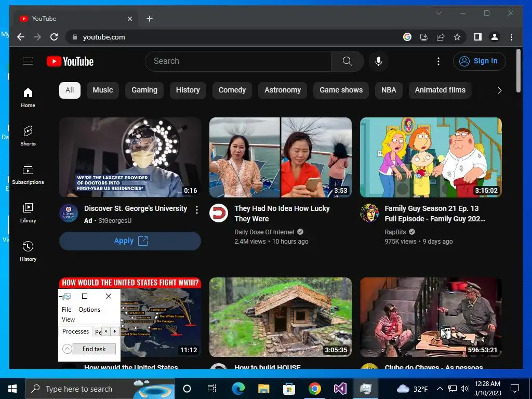Open a new browser tab
The image size is (532, 399).
[x=150, y=19]
